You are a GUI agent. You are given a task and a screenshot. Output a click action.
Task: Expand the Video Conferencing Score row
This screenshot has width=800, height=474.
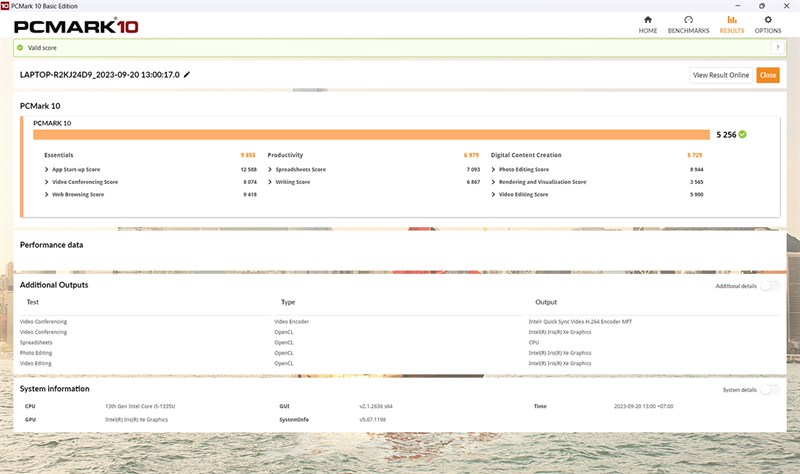coord(46,182)
